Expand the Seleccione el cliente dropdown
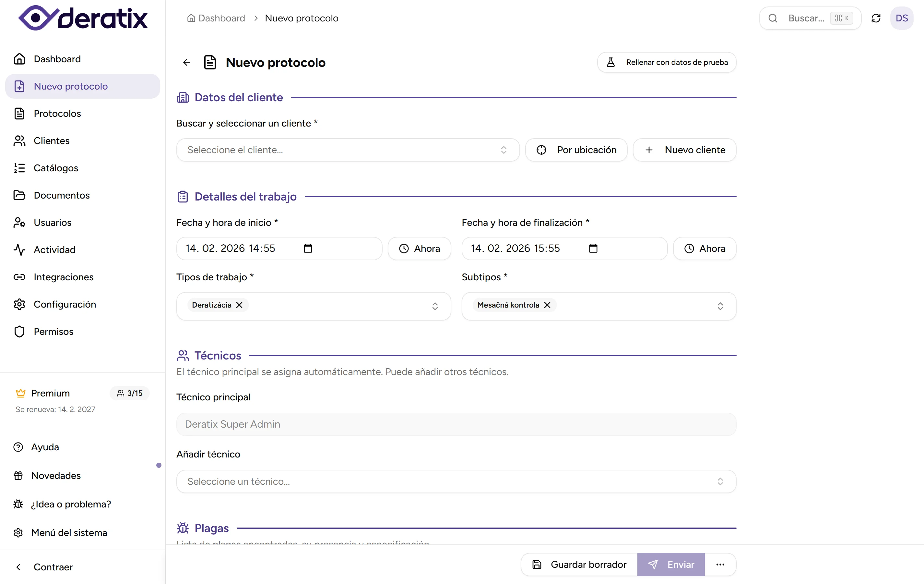The height and width of the screenshot is (584, 924). [x=348, y=150]
